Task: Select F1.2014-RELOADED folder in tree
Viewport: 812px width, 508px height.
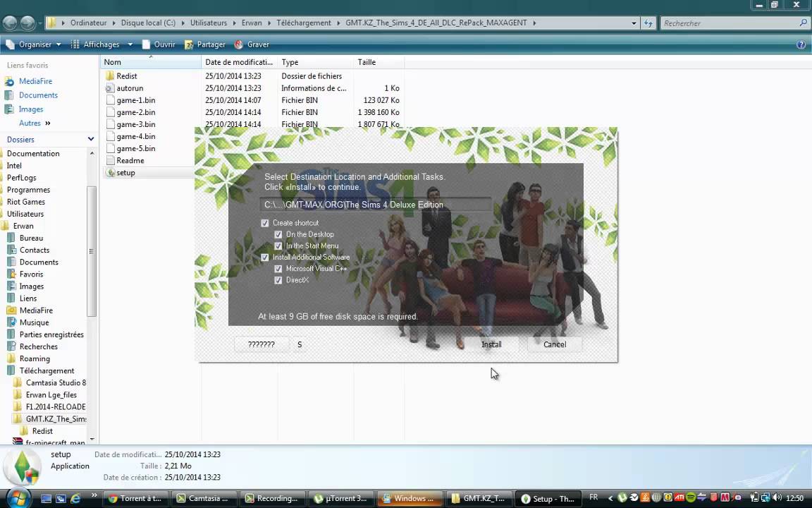Action: [56, 407]
